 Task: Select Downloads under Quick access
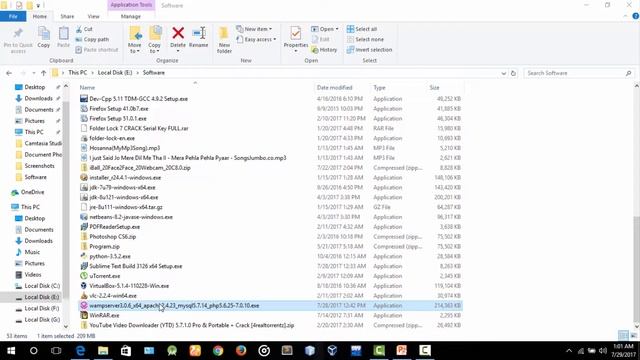tap(38, 98)
